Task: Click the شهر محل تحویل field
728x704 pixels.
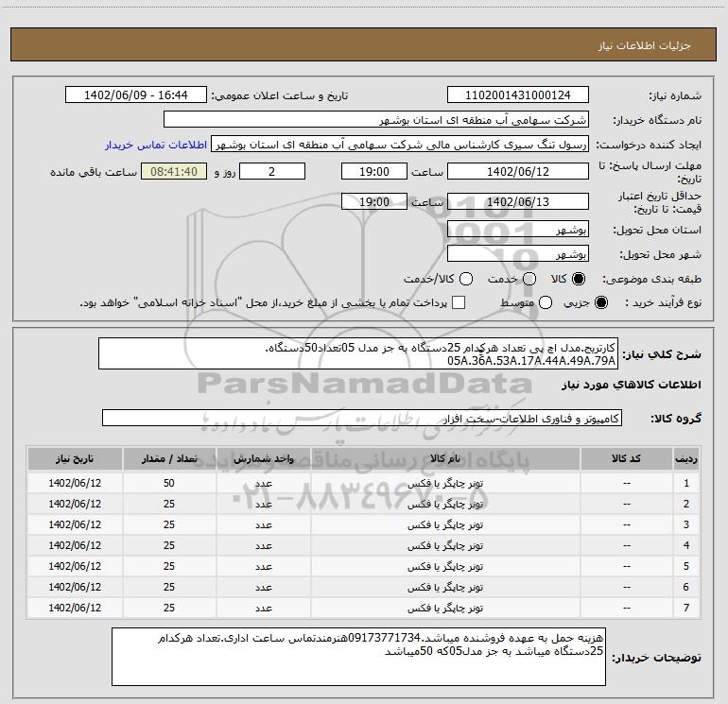Action: coord(518,254)
